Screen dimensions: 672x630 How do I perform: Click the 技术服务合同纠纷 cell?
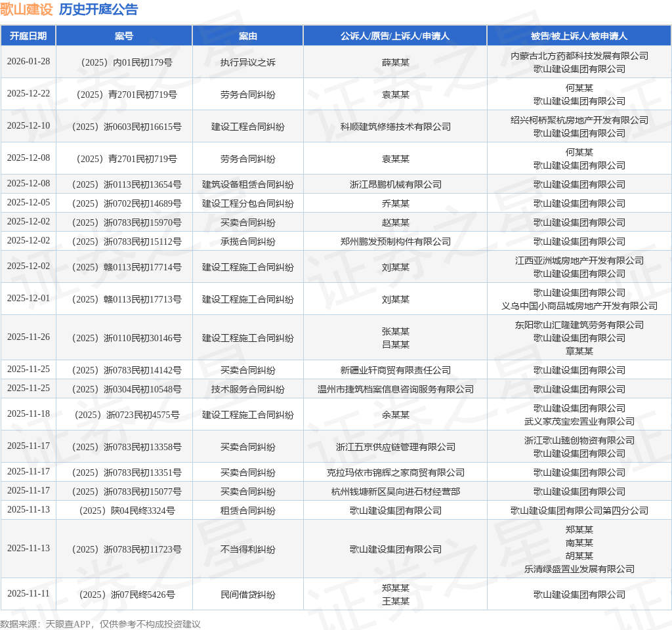247,390
